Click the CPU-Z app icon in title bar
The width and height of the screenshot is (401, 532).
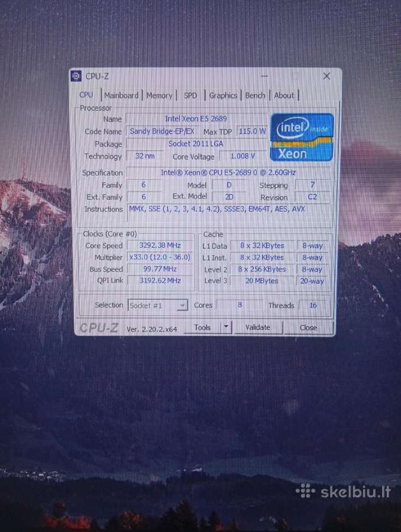pos(76,76)
